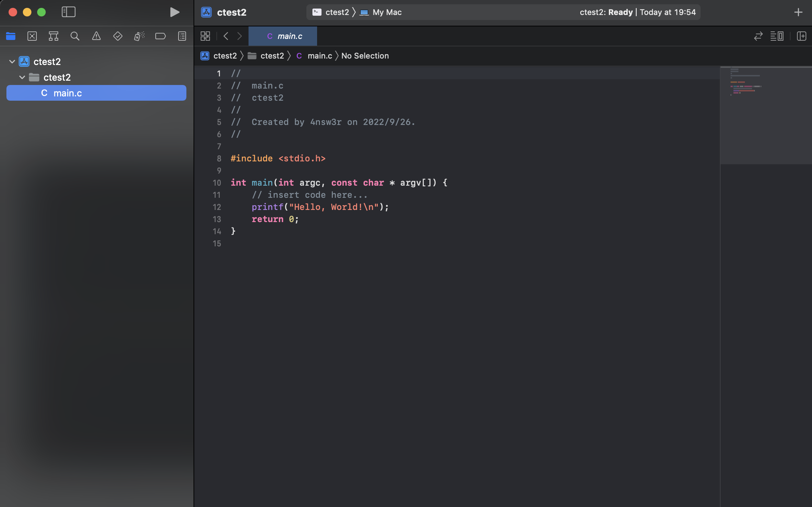This screenshot has height=507, width=812.
Task: Open the Symbol navigator icon
Action: [54, 36]
